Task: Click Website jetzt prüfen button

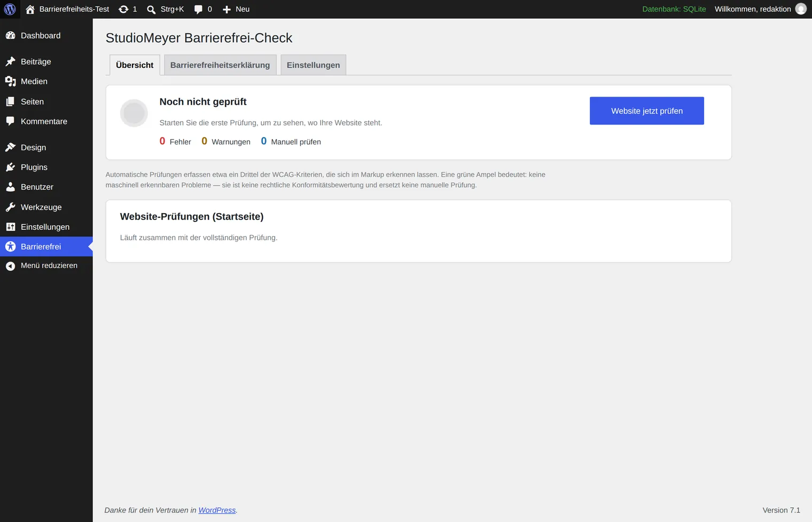Action: point(647,111)
